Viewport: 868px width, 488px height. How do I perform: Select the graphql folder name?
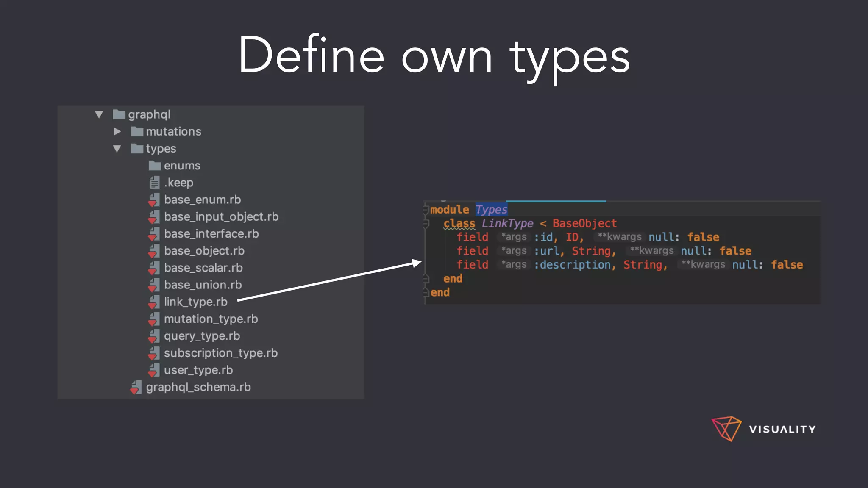point(149,114)
